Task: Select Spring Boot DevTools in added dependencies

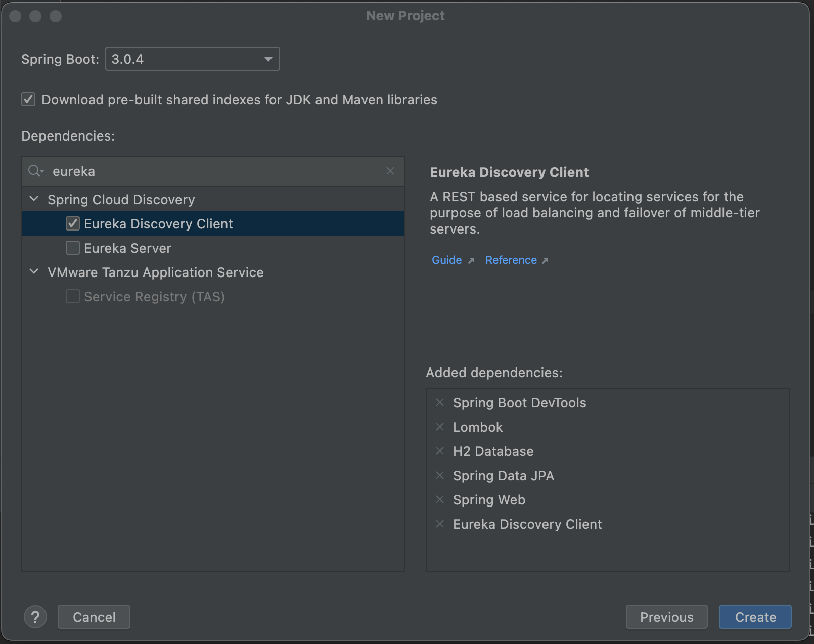Action: tap(520, 403)
